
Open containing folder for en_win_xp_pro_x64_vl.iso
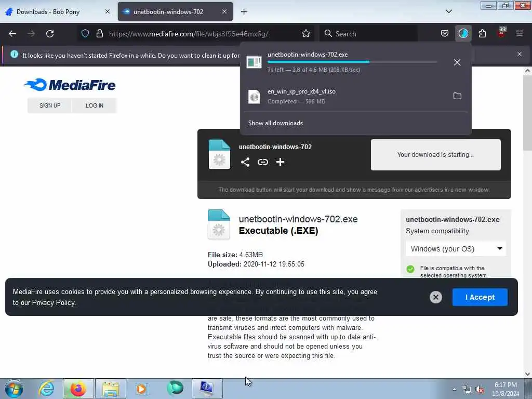(457, 96)
